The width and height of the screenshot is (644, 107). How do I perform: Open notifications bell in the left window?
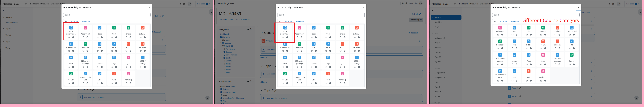coord(181,4)
